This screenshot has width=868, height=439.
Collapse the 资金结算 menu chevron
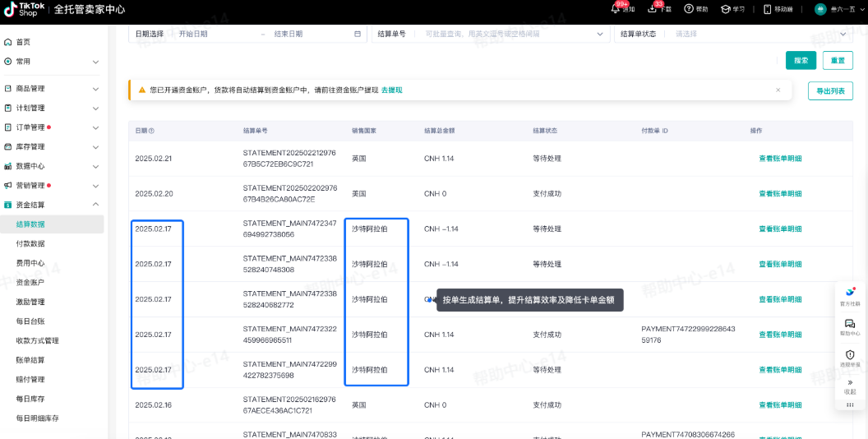point(95,205)
